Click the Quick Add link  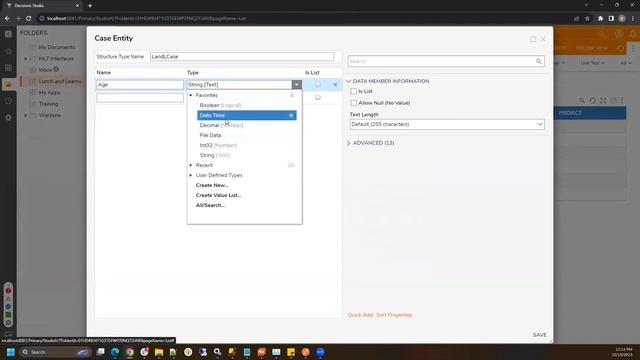[x=360, y=315]
